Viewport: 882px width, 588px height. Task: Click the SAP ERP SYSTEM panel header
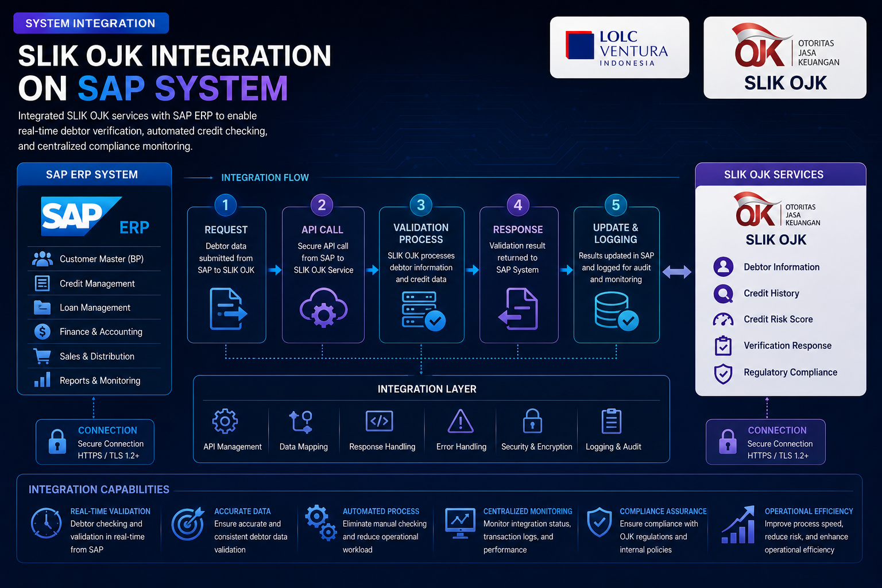(x=94, y=175)
